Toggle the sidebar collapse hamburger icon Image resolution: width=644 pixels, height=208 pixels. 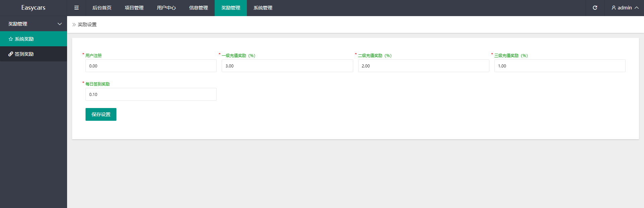pyautogui.click(x=76, y=8)
